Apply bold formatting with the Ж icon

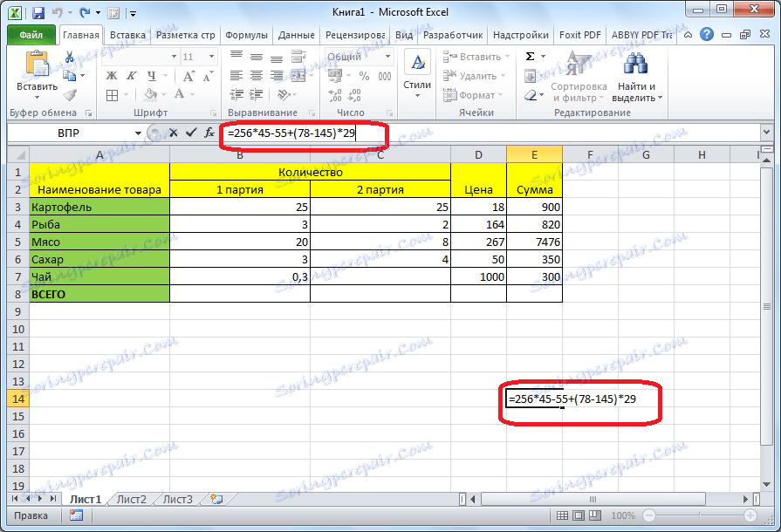click(x=110, y=76)
